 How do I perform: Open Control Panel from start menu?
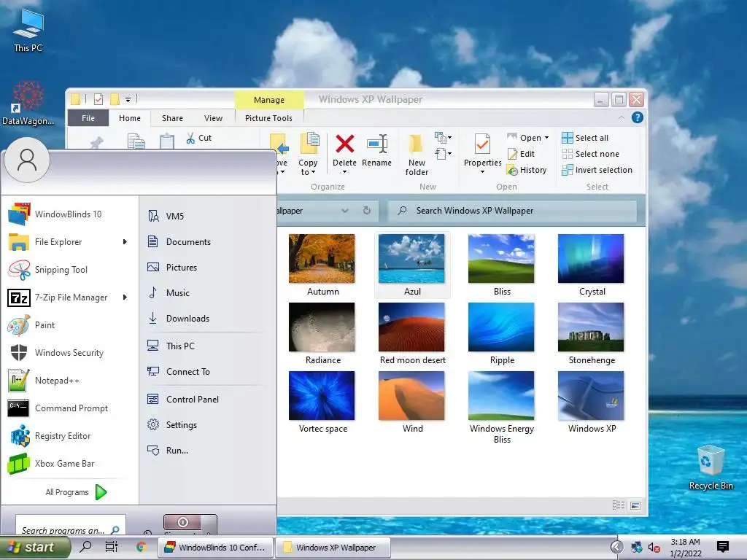click(183, 400)
